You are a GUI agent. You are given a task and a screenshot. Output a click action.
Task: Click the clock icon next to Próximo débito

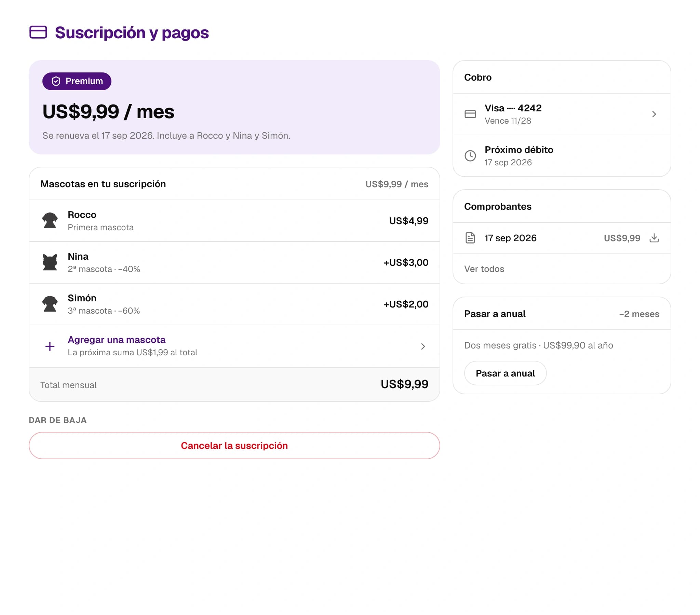[470, 156]
